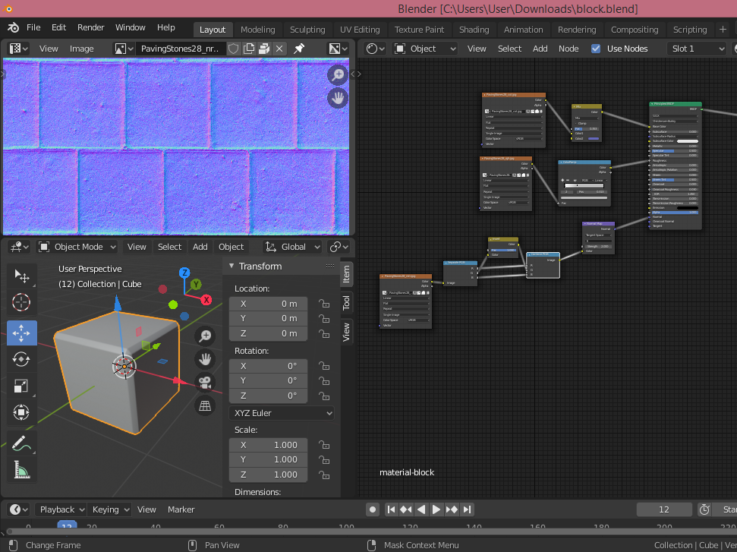Click the zoom icon in 3D viewport
This screenshot has width=737, height=552.
(x=205, y=336)
